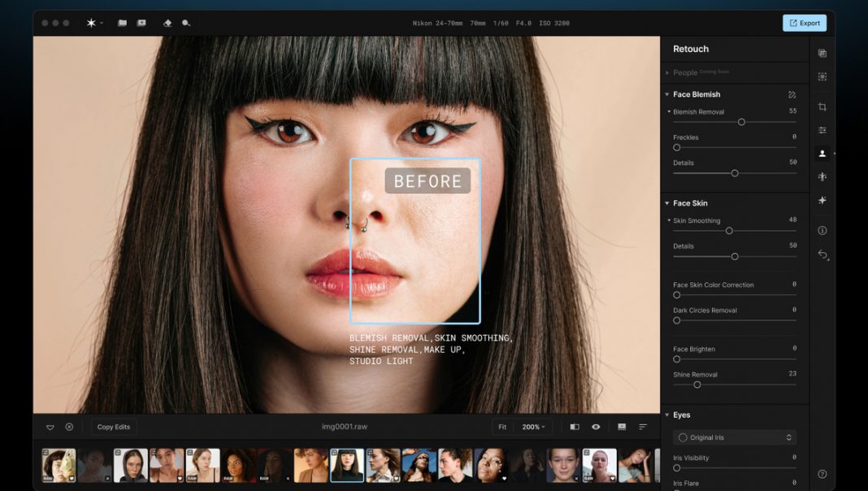Toggle the preview eye icon at bottom

click(x=597, y=427)
